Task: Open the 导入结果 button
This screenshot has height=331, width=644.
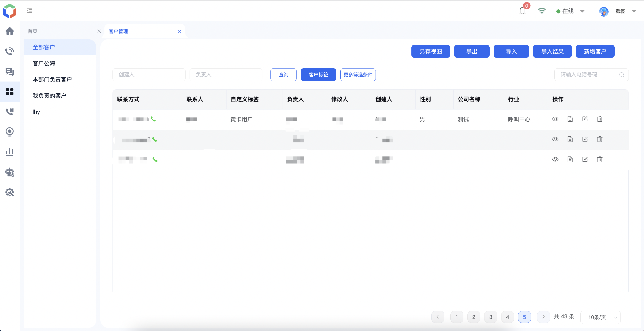Action: click(553, 52)
